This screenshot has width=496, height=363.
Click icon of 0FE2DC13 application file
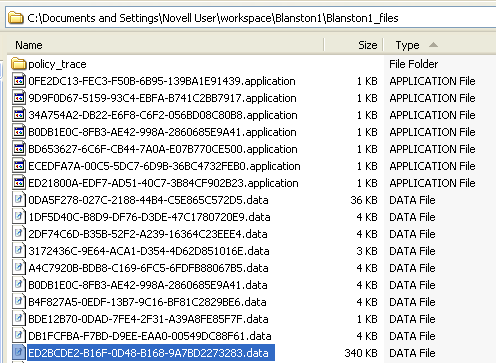coord(19,81)
